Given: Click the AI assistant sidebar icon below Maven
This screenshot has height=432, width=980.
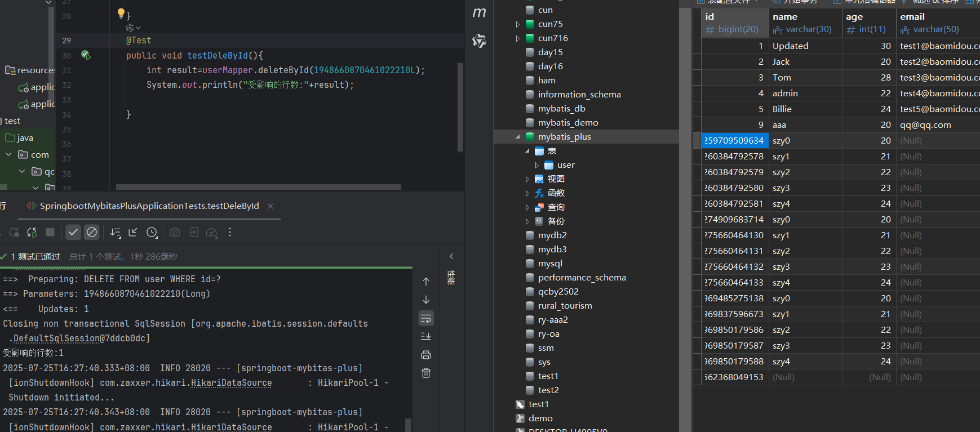Looking at the screenshot, I should coord(479,41).
